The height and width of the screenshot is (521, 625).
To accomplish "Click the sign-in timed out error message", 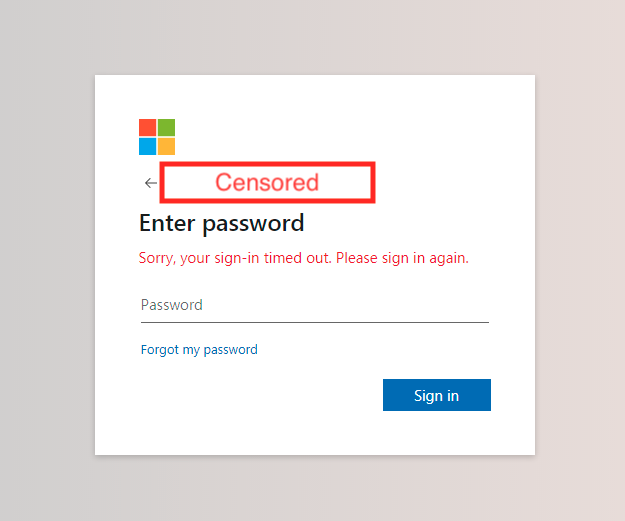I will (303, 258).
